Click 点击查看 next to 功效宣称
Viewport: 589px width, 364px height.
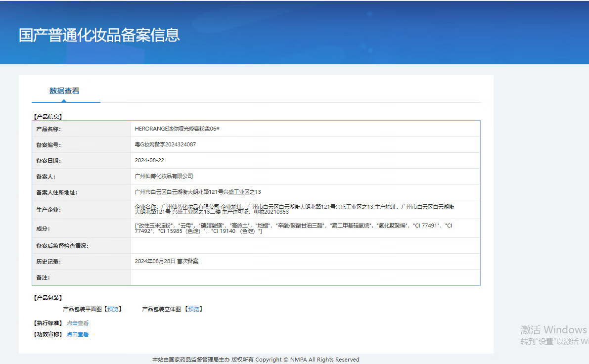pyautogui.click(x=78, y=335)
